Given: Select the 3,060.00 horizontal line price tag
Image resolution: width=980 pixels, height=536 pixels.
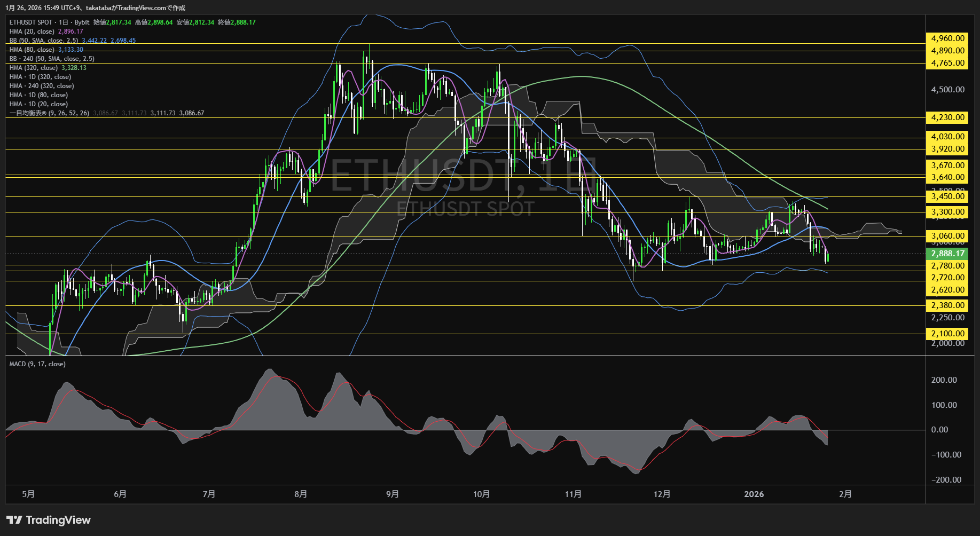Looking at the screenshot, I should (947, 236).
